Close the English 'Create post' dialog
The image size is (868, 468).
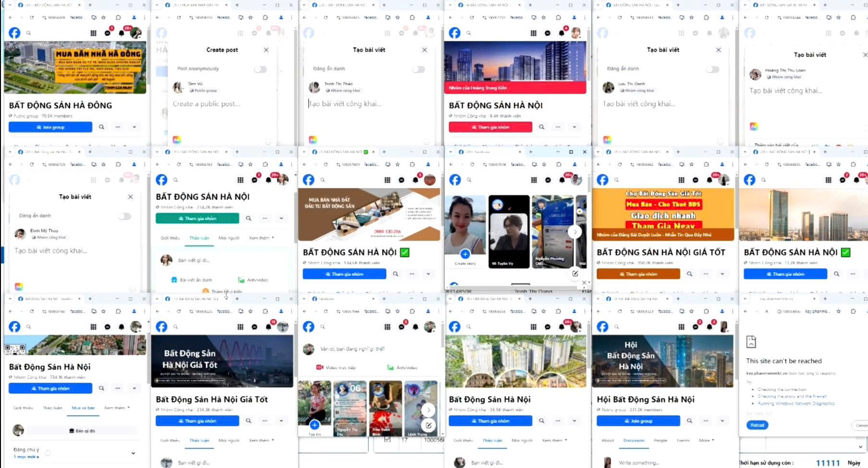click(266, 50)
